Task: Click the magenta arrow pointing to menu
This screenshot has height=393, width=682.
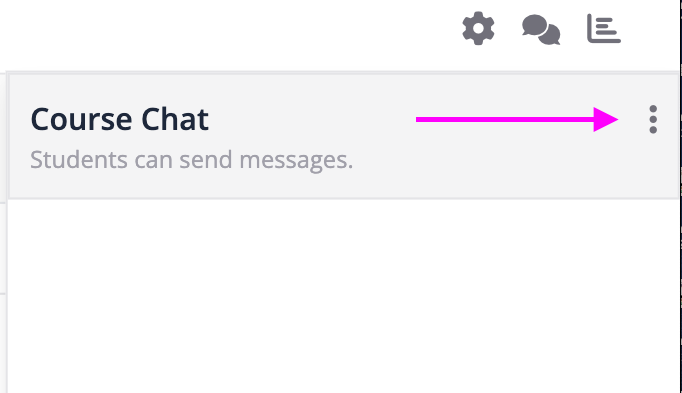Action: tap(517, 119)
